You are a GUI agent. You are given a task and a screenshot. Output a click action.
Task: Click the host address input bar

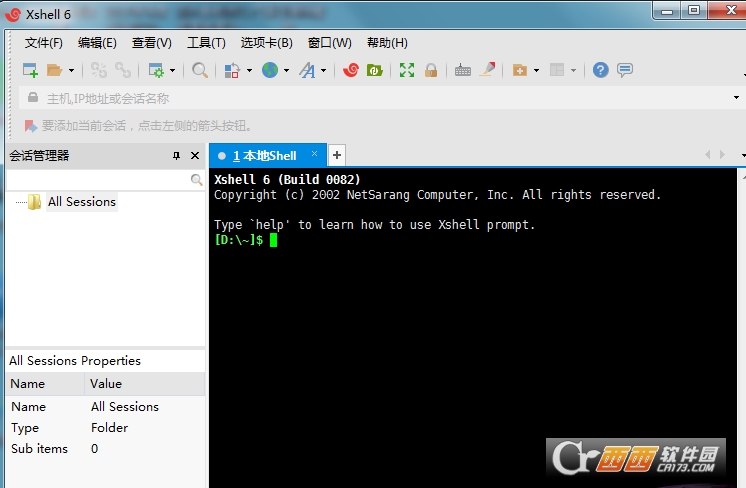[381, 98]
